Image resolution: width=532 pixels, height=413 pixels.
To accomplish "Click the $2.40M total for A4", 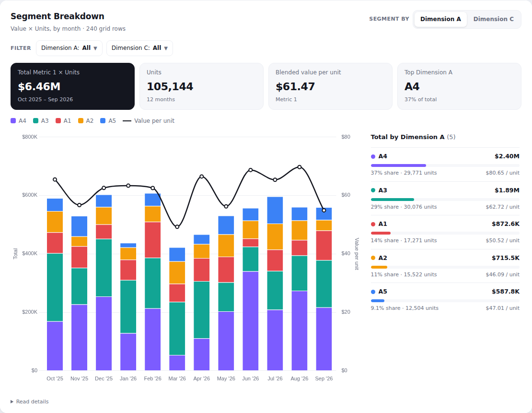I will pos(507,156).
